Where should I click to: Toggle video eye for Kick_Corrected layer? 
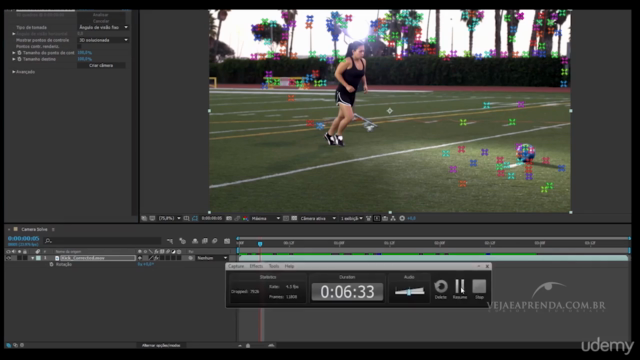[8, 258]
